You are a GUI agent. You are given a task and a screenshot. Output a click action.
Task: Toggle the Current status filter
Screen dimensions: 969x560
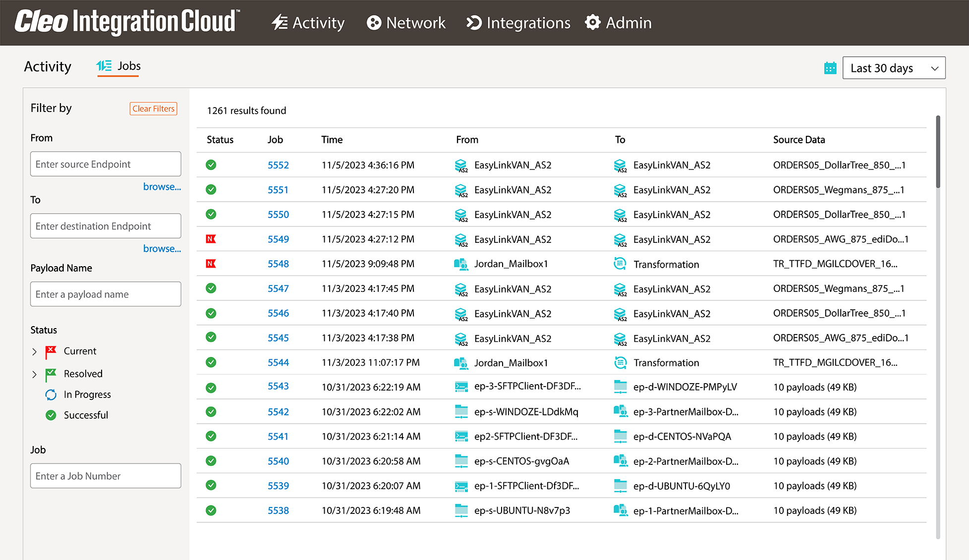pyautogui.click(x=79, y=351)
